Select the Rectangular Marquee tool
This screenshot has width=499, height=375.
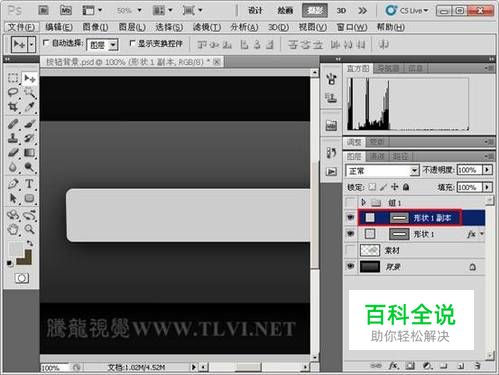pos(13,78)
